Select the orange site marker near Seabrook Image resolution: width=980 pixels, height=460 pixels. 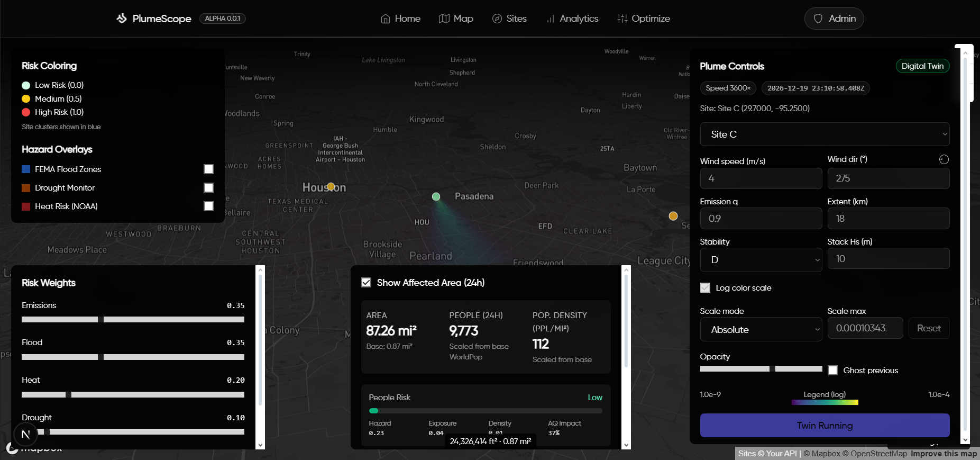[673, 216]
